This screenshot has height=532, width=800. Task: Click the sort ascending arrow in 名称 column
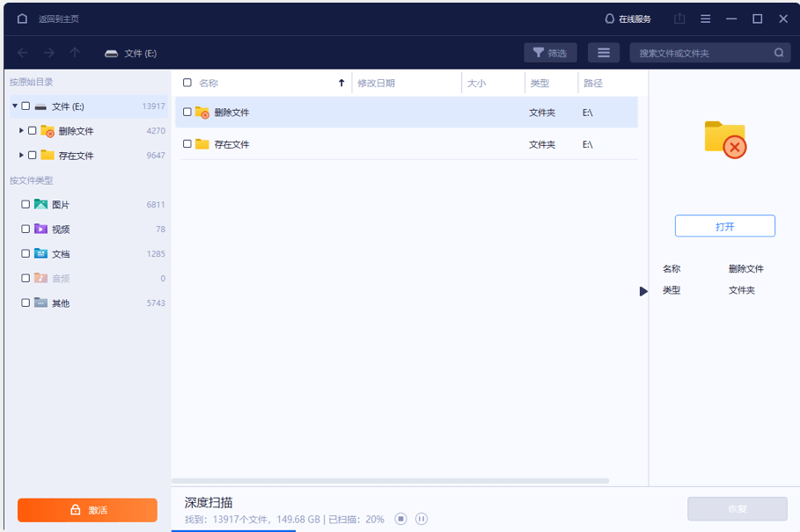pos(341,83)
